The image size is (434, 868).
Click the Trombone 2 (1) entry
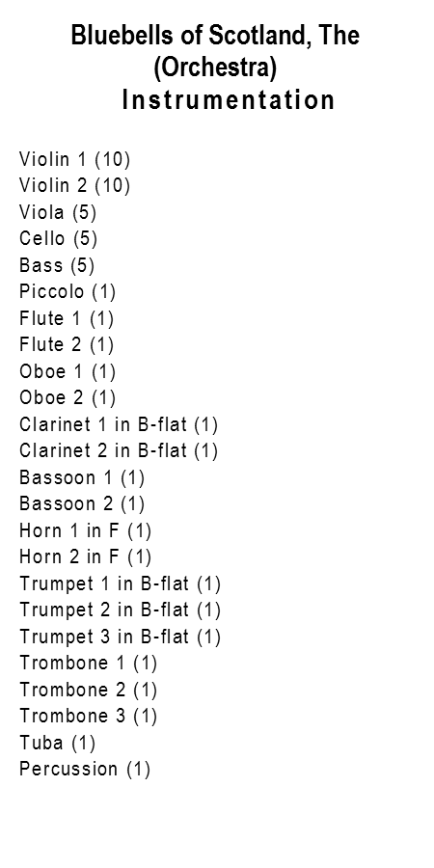[x=89, y=690]
